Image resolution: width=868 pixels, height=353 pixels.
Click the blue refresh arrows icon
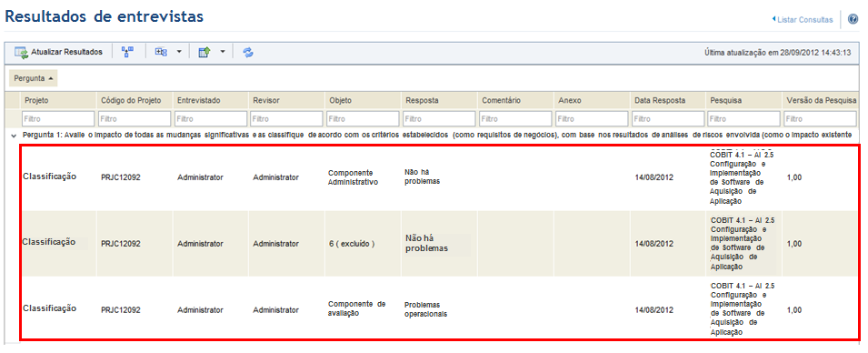coord(248,52)
